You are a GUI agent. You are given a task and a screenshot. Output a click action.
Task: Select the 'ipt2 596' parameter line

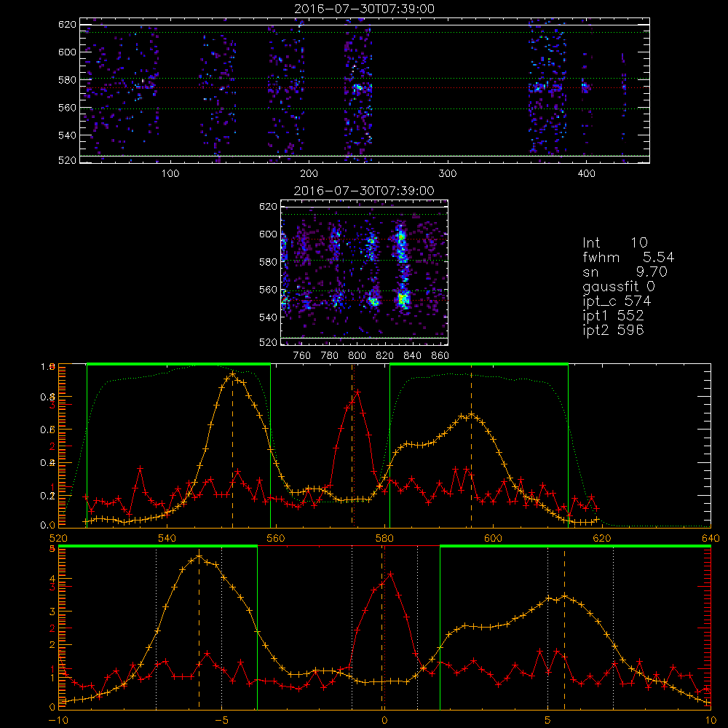[613, 330]
